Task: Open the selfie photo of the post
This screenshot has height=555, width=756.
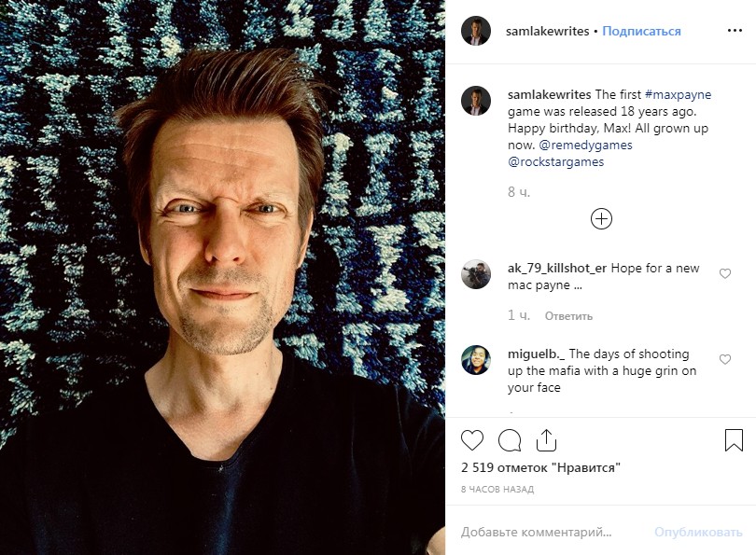Action: [x=222, y=277]
